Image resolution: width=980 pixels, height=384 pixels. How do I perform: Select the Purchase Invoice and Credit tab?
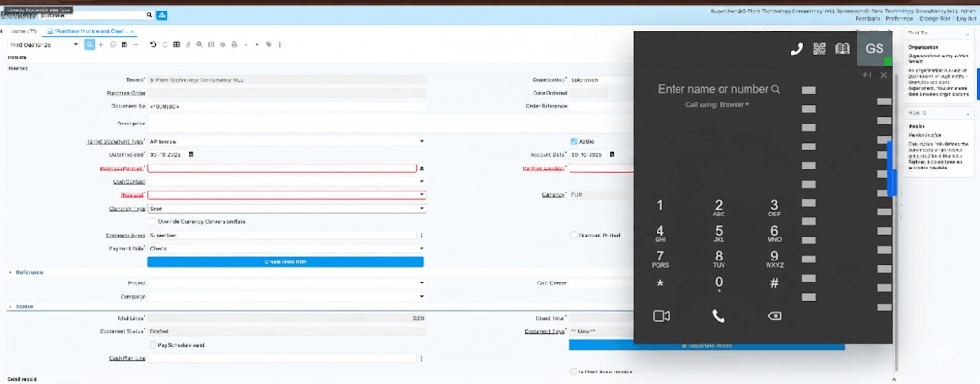click(x=90, y=31)
